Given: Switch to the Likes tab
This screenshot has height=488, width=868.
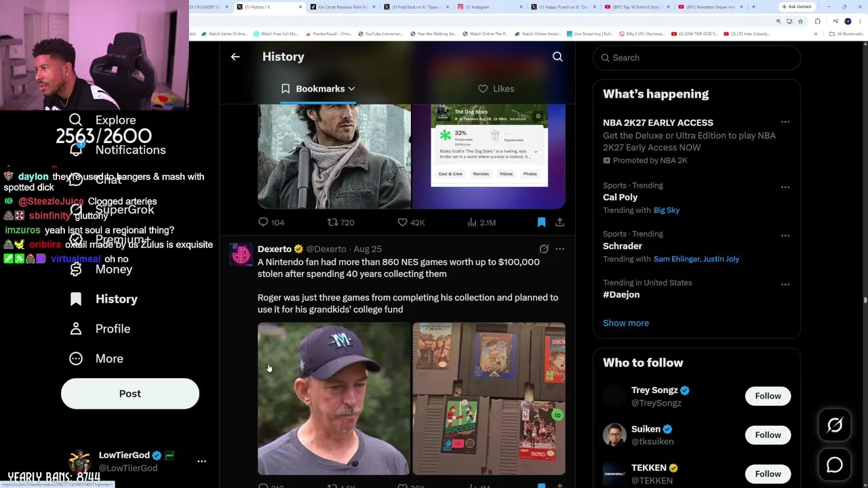Looking at the screenshot, I should coord(496,89).
